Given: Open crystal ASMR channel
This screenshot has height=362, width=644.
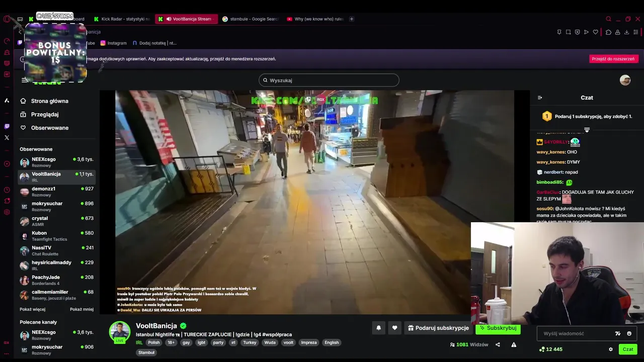Looking at the screenshot, I should click(x=56, y=221).
